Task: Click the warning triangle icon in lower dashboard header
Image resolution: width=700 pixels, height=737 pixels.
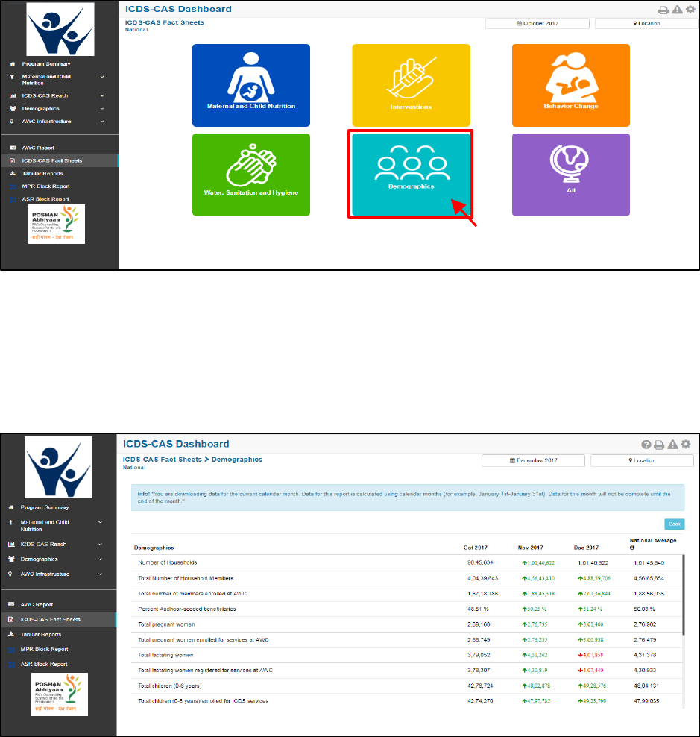Action: click(x=672, y=444)
